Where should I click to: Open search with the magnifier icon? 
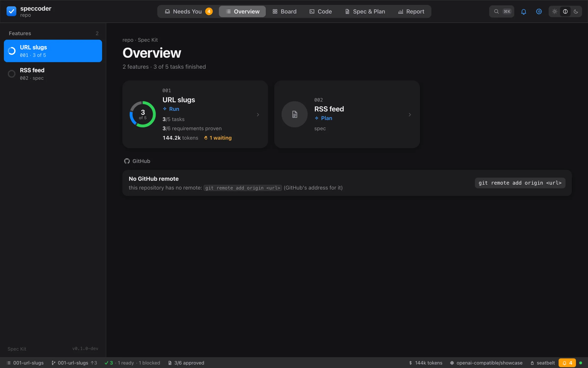click(496, 12)
